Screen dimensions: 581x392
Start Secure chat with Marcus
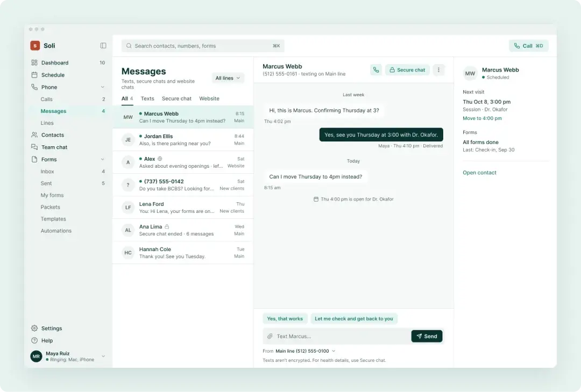[407, 70]
